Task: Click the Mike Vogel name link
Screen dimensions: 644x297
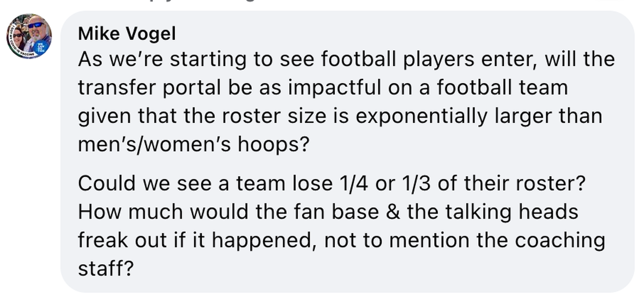Action: [x=127, y=34]
